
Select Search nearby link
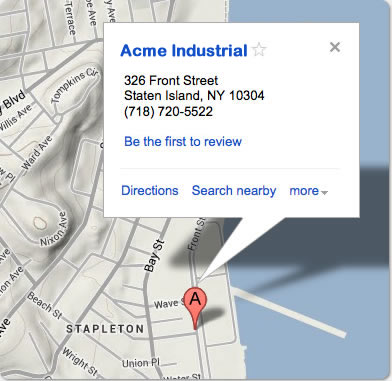coord(234,191)
